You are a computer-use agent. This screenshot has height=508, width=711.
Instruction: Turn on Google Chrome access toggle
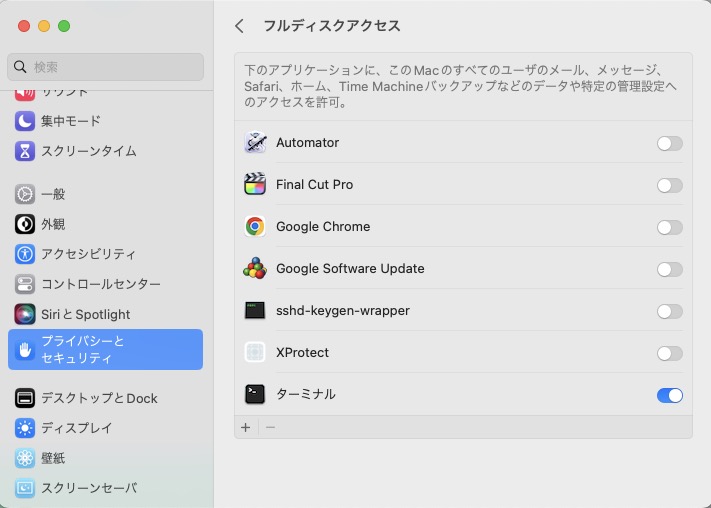tap(669, 227)
